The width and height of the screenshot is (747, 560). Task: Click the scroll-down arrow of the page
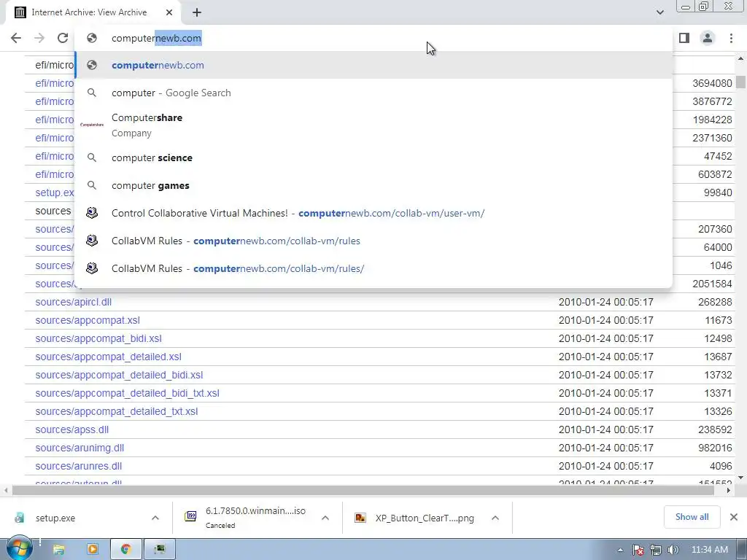pos(740,478)
